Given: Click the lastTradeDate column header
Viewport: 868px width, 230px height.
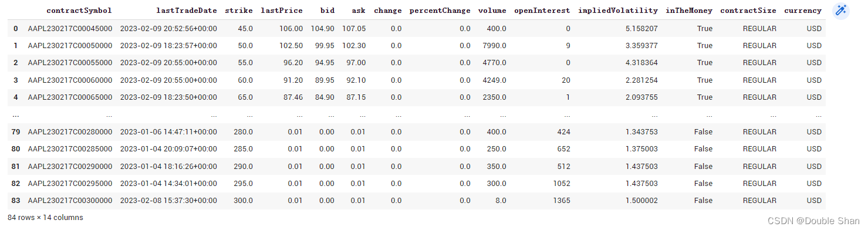Looking at the screenshot, I should (x=187, y=11).
